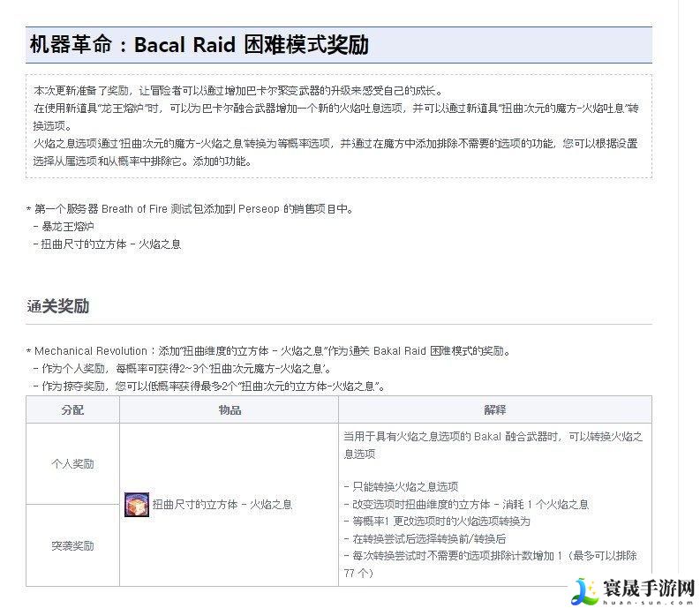Click the text '- 等概率1 更改选项时的火焰选项转换为'

click(437, 522)
